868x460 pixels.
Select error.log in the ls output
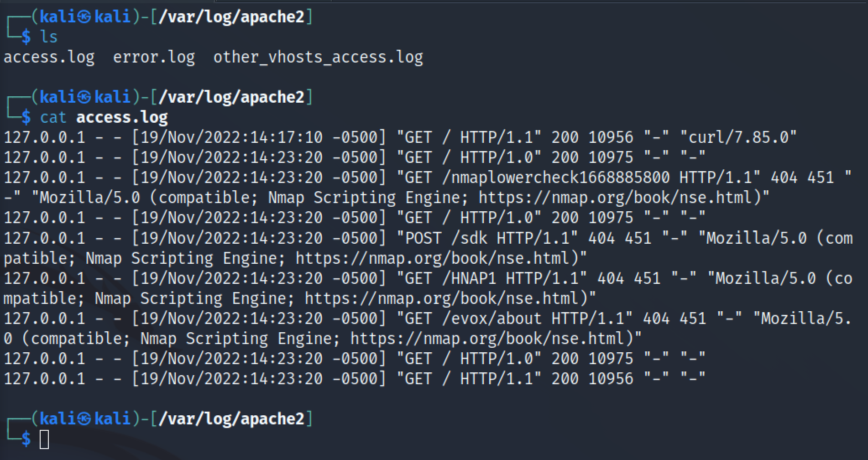pos(154,57)
